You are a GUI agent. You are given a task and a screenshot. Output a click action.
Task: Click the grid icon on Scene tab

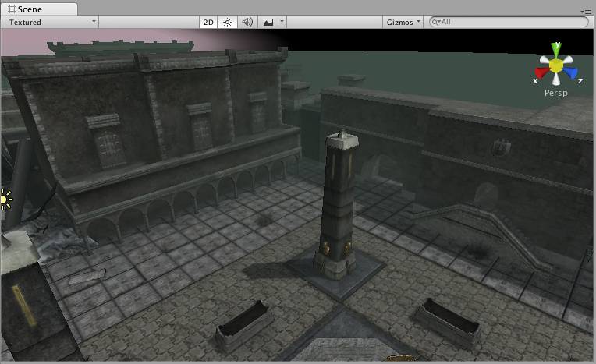pyautogui.click(x=12, y=9)
